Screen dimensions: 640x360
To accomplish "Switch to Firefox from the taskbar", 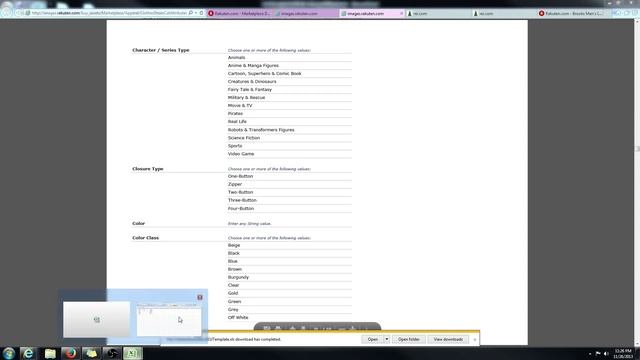I will click(x=71, y=353).
